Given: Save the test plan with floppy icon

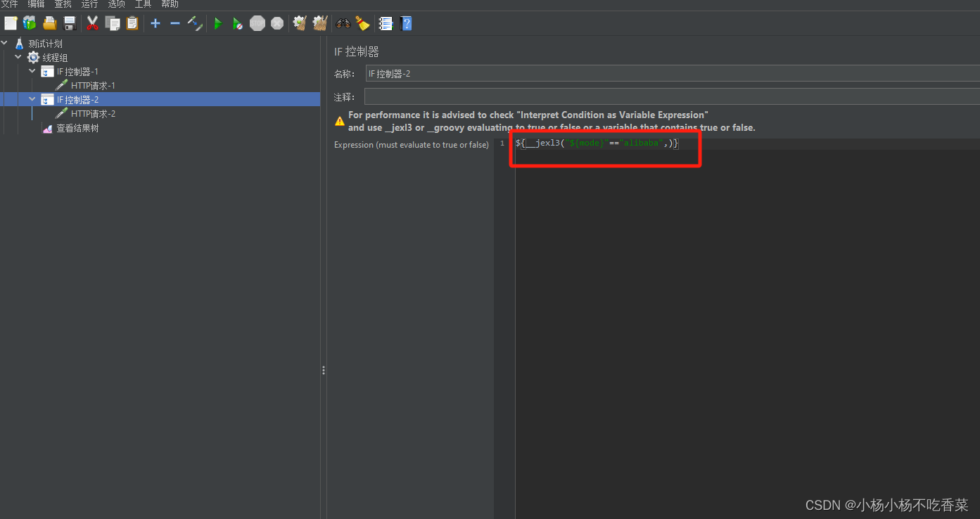Looking at the screenshot, I should click(69, 23).
